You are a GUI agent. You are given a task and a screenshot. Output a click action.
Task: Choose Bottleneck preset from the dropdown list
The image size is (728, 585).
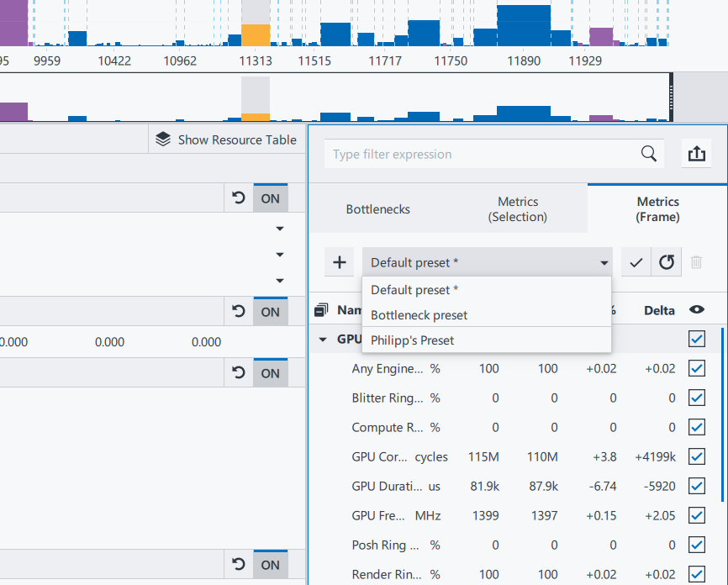click(419, 315)
